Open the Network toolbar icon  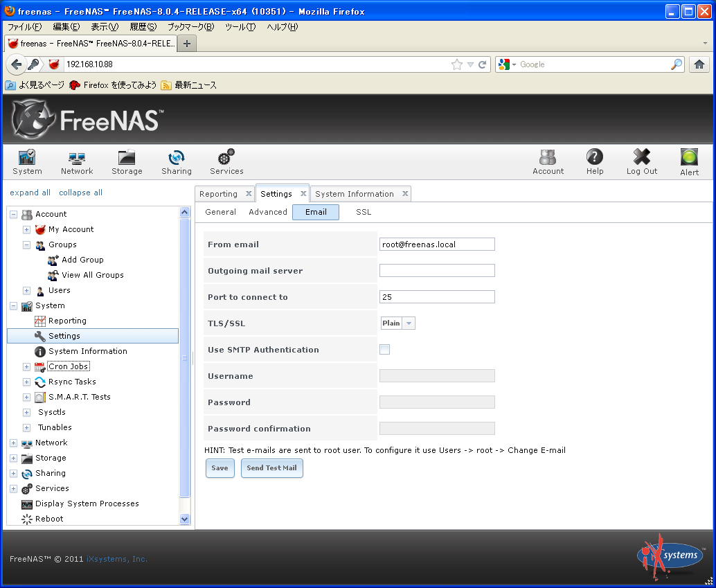(x=77, y=162)
